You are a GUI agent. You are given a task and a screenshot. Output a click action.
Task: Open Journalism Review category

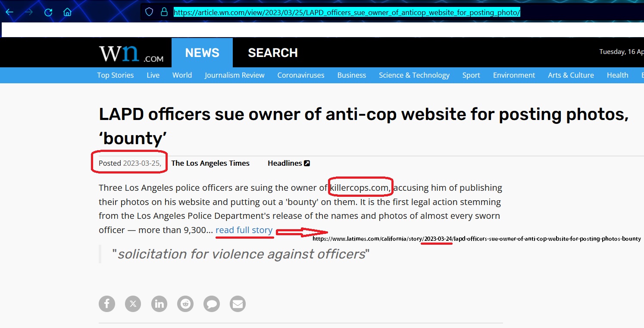coord(234,75)
